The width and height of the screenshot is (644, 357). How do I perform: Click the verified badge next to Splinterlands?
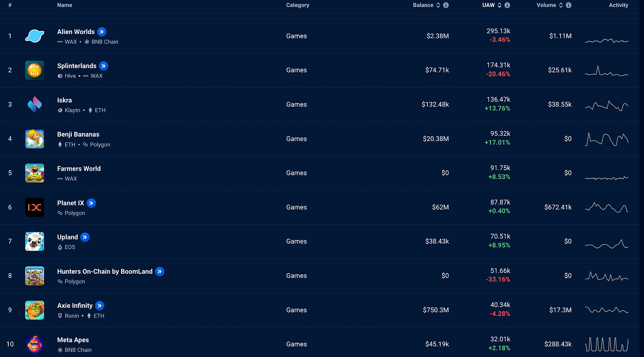[x=103, y=66]
